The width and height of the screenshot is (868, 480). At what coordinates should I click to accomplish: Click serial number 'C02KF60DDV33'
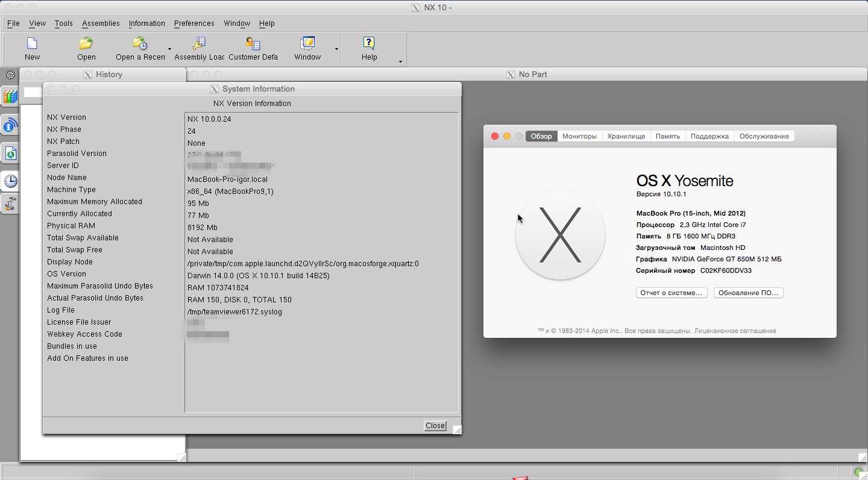[726, 271]
